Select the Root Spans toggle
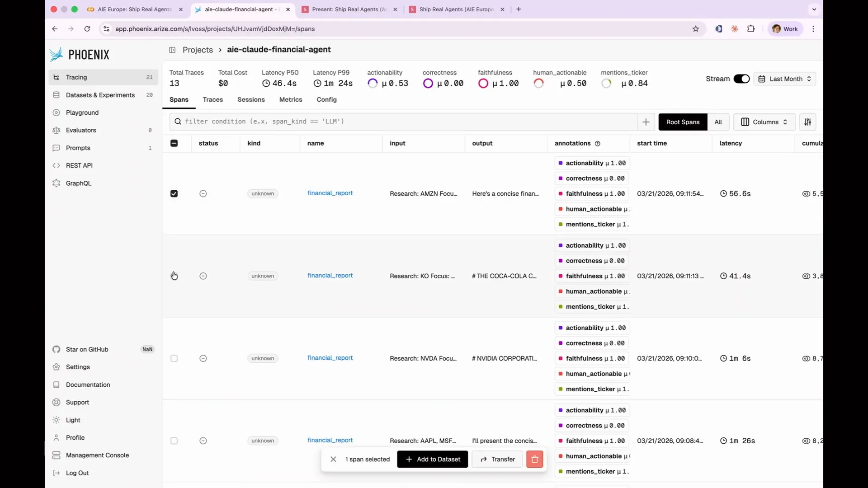 [683, 122]
